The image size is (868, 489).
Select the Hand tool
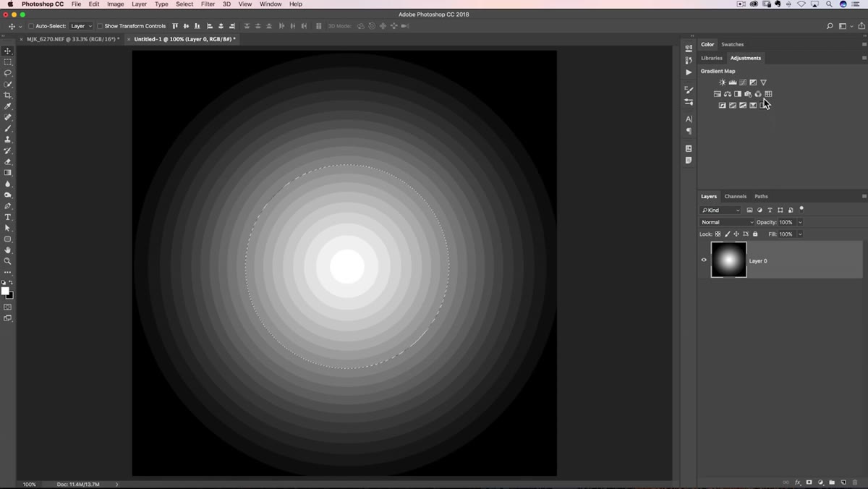[8, 250]
